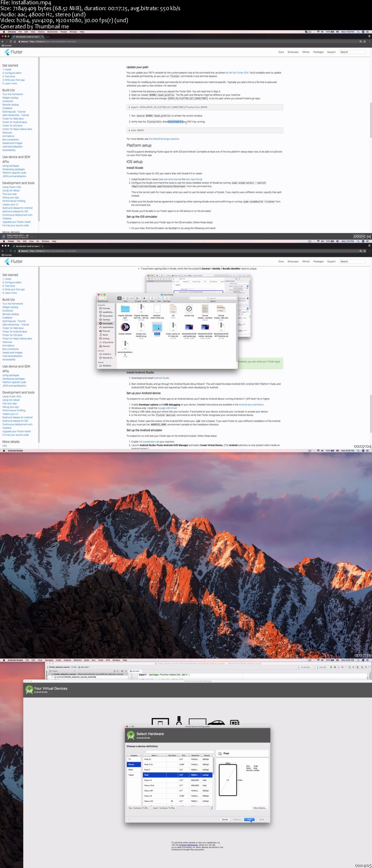Select Angular Saturday April folder
The width and height of the screenshot is (372, 868).
pyautogui.click(x=125, y=312)
